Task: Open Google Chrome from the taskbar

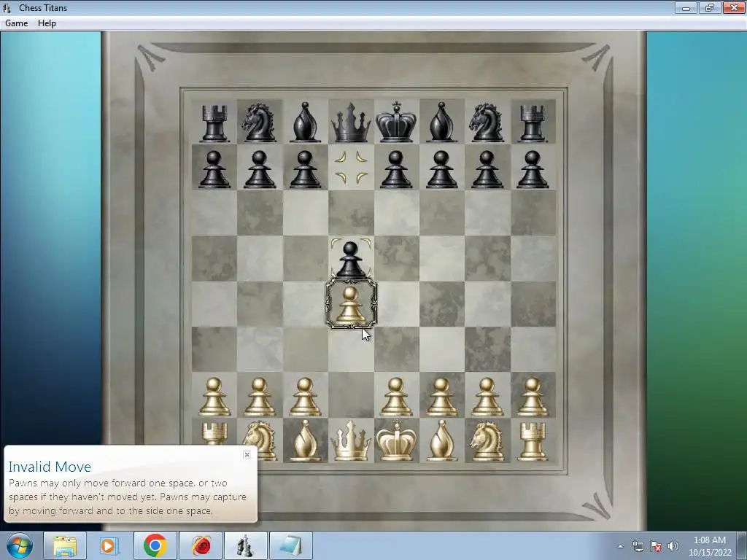Action: click(155, 545)
